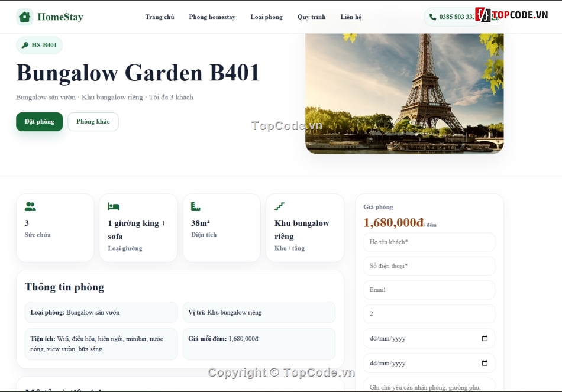The height and width of the screenshot is (392, 562).
Task: Click the people capacity icon
Action: [x=30, y=206]
